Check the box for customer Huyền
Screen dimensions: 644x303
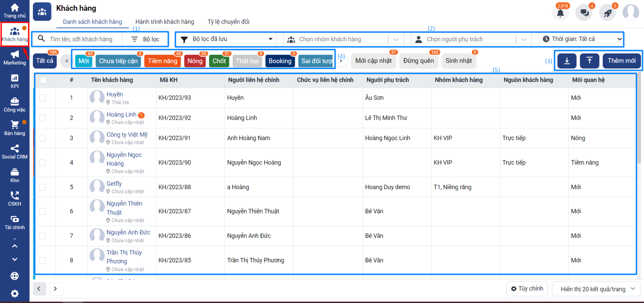tap(43, 98)
